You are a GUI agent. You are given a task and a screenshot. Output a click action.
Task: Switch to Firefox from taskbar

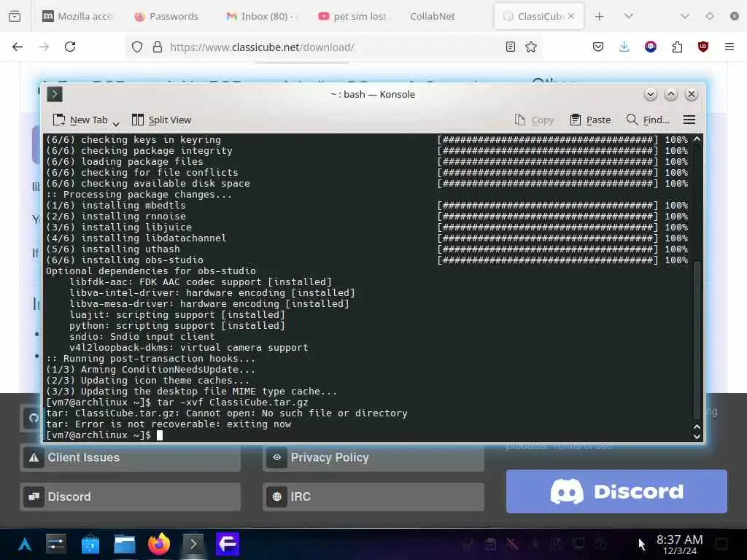click(x=158, y=544)
